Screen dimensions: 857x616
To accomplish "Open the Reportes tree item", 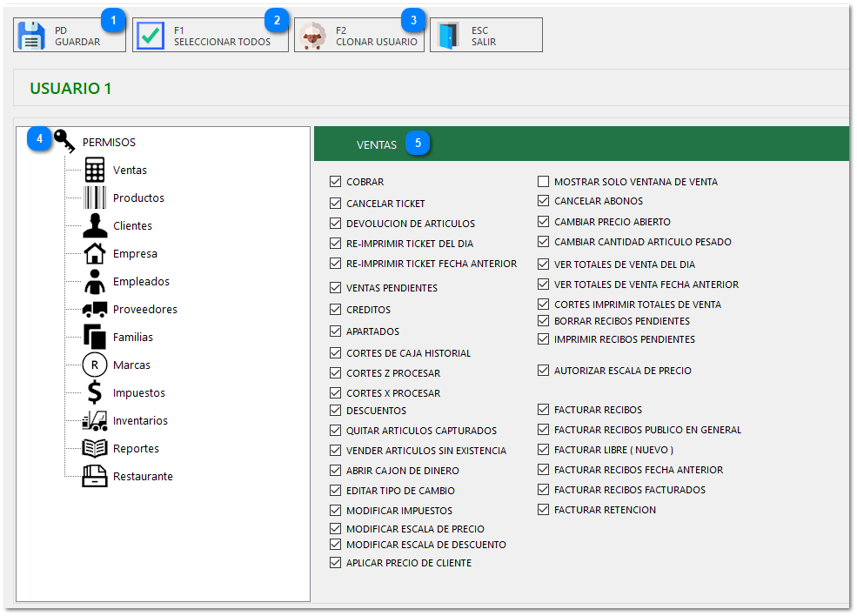I will (x=136, y=449).
